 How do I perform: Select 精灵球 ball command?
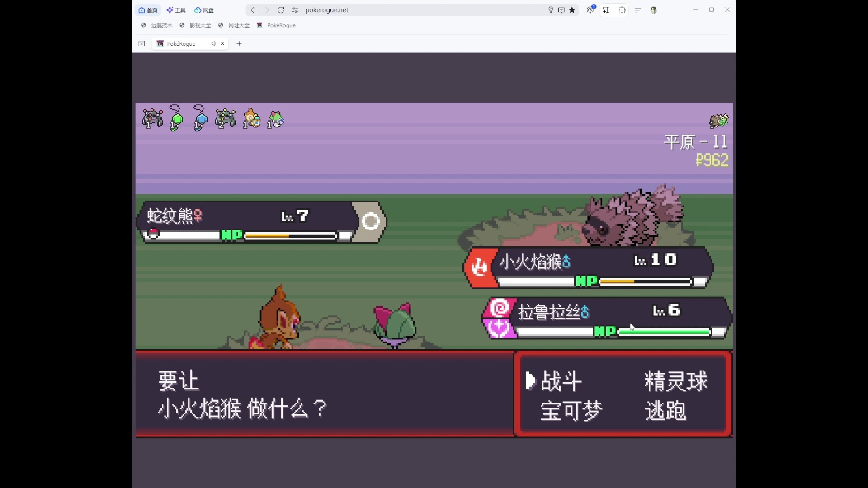click(x=676, y=381)
